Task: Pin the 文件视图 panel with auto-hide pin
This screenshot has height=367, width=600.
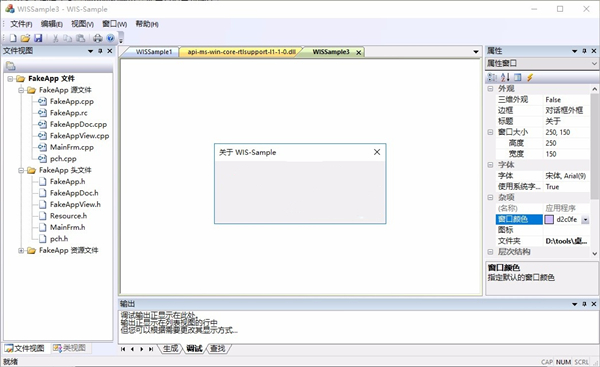Action: [x=100, y=51]
